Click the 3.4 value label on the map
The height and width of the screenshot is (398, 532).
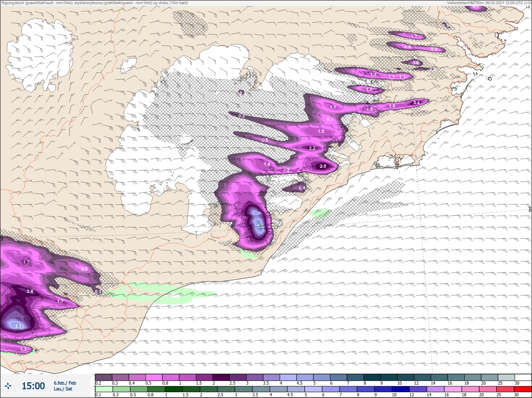[x=417, y=103]
